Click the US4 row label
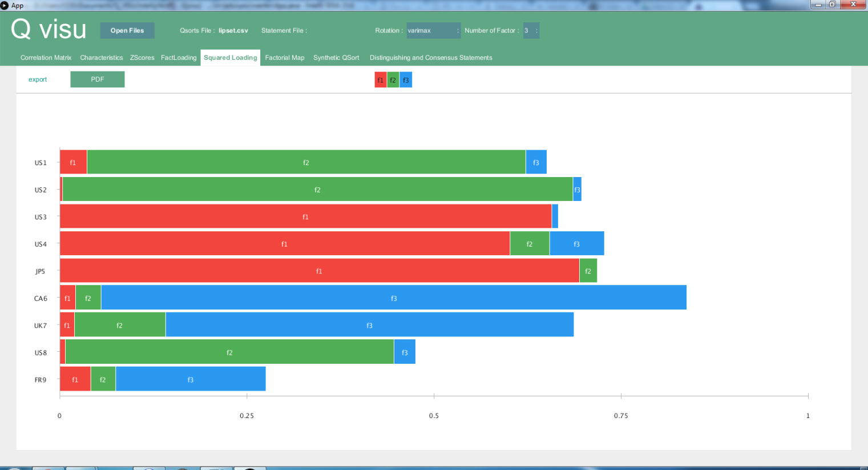 (41, 244)
